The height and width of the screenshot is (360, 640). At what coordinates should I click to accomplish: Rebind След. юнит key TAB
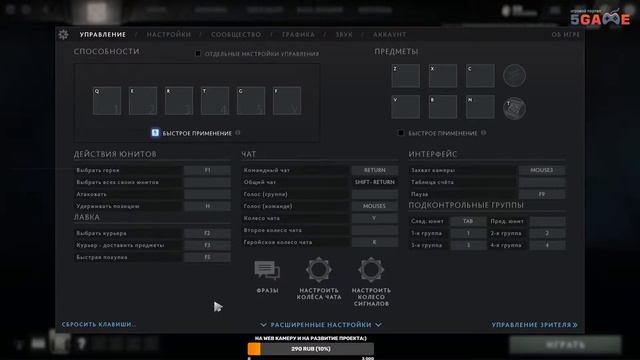pyautogui.click(x=468, y=221)
